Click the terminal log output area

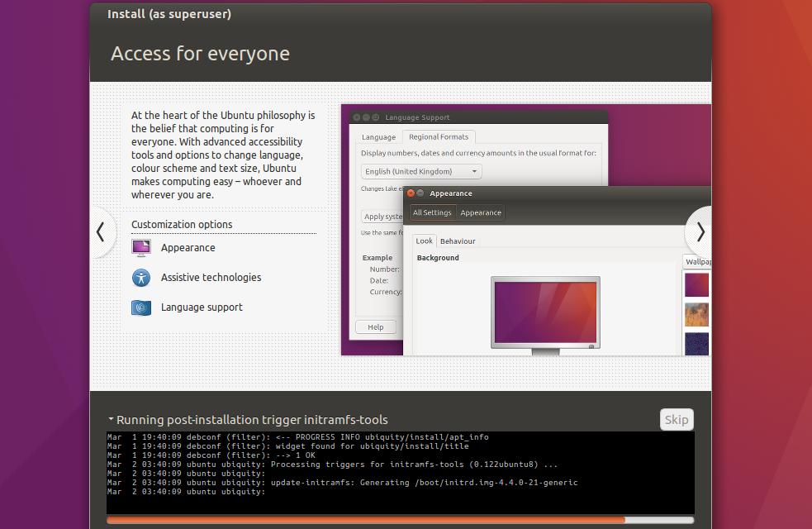pos(401,473)
